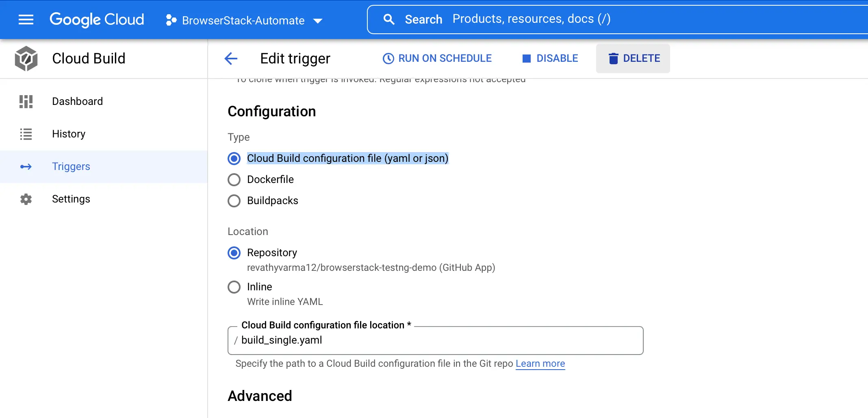Screen dimensions: 868x418
Task: Click the History list icon
Action: [26, 134]
